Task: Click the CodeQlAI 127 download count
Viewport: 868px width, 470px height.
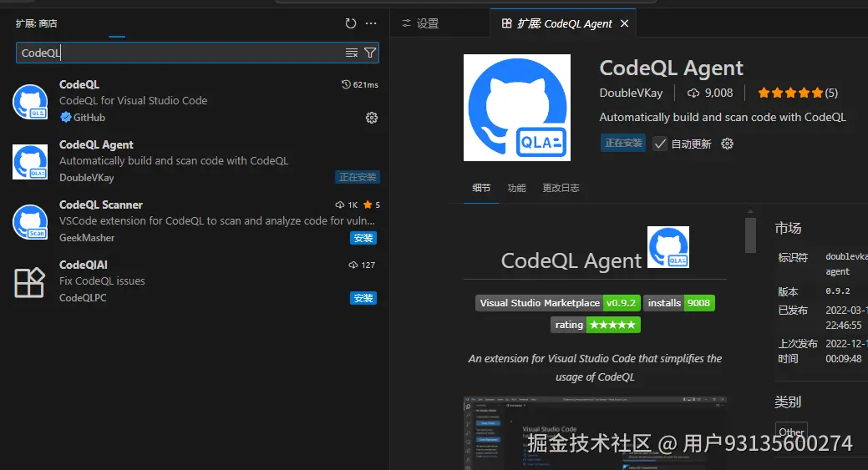Action: (362, 265)
